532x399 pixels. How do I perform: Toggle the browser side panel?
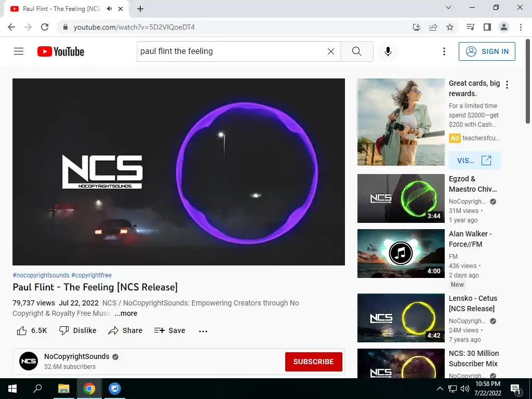point(487,27)
